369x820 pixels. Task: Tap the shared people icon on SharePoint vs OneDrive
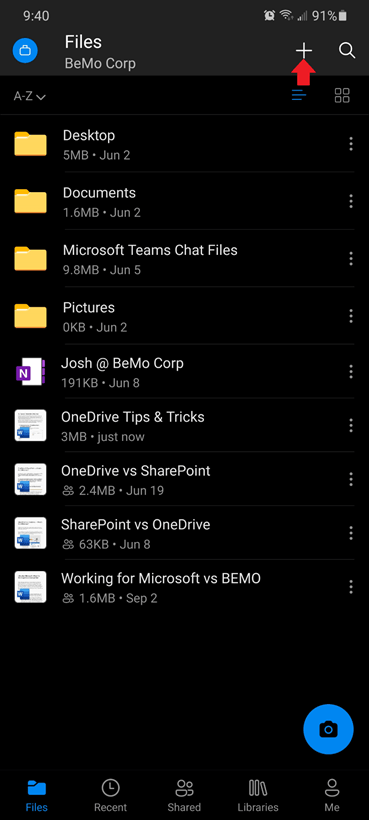point(68,545)
